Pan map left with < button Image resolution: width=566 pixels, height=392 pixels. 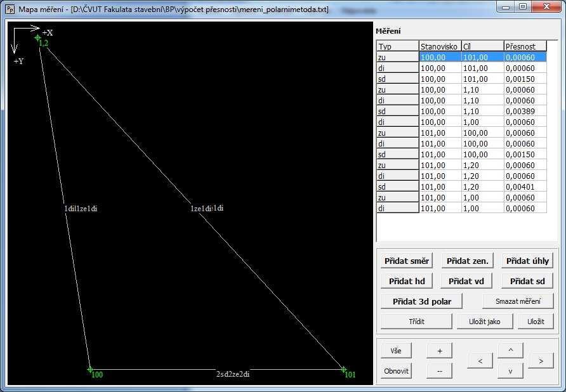(480, 360)
